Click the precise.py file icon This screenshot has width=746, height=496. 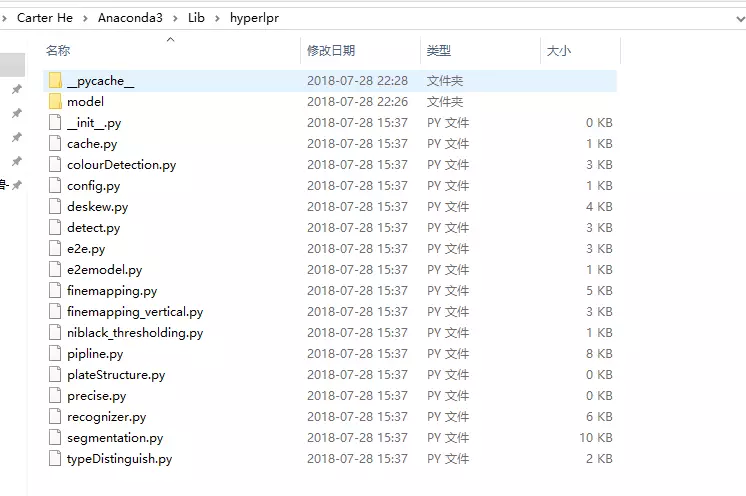(55, 395)
